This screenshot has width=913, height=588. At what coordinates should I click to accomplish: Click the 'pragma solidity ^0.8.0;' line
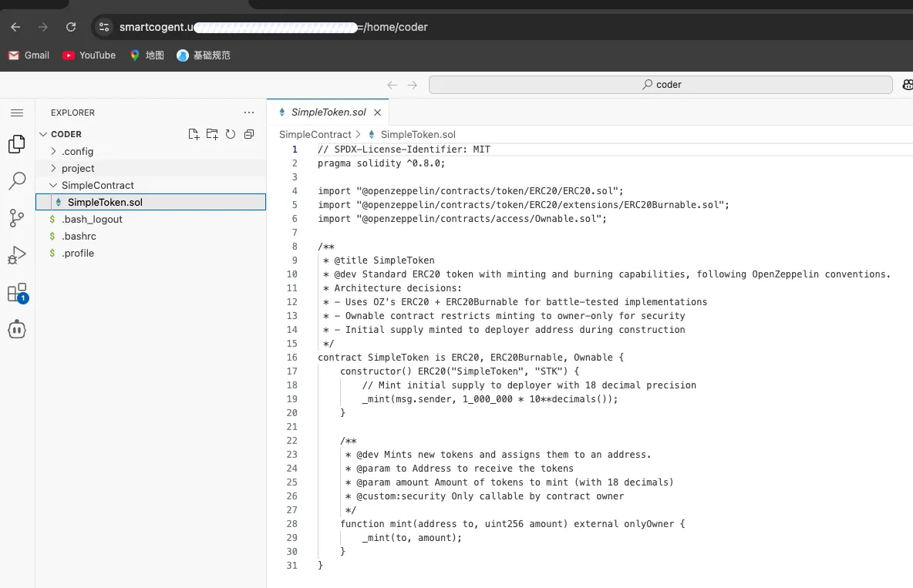[382, 163]
